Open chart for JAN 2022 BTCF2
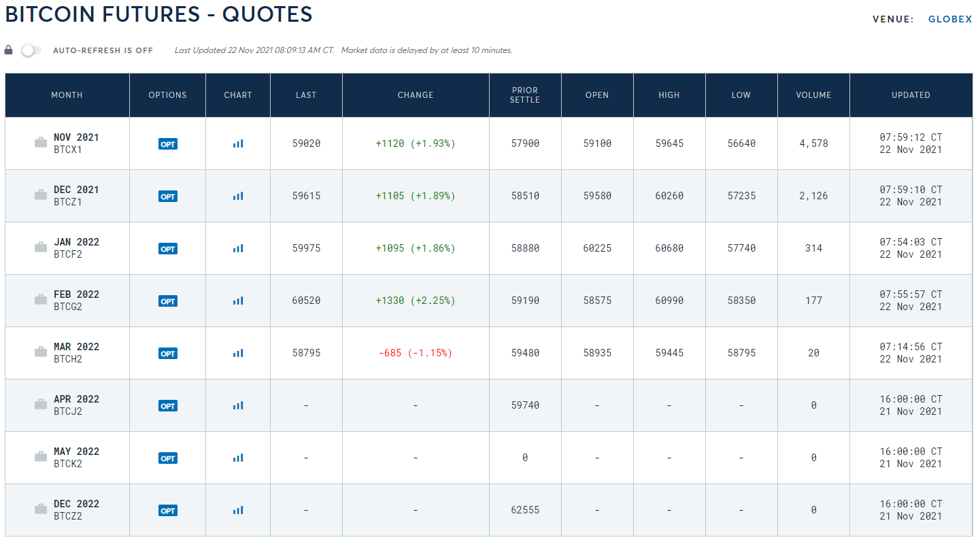 tap(238, 248)
